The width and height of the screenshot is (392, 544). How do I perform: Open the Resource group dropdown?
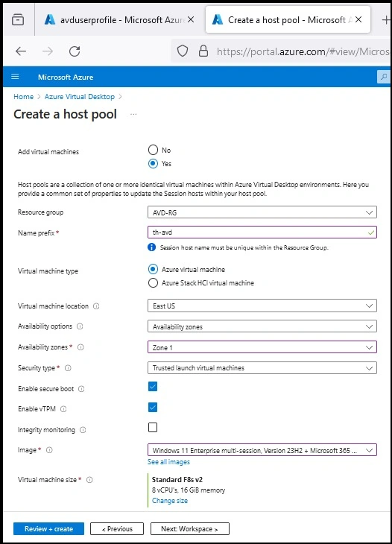pos(262,212)
